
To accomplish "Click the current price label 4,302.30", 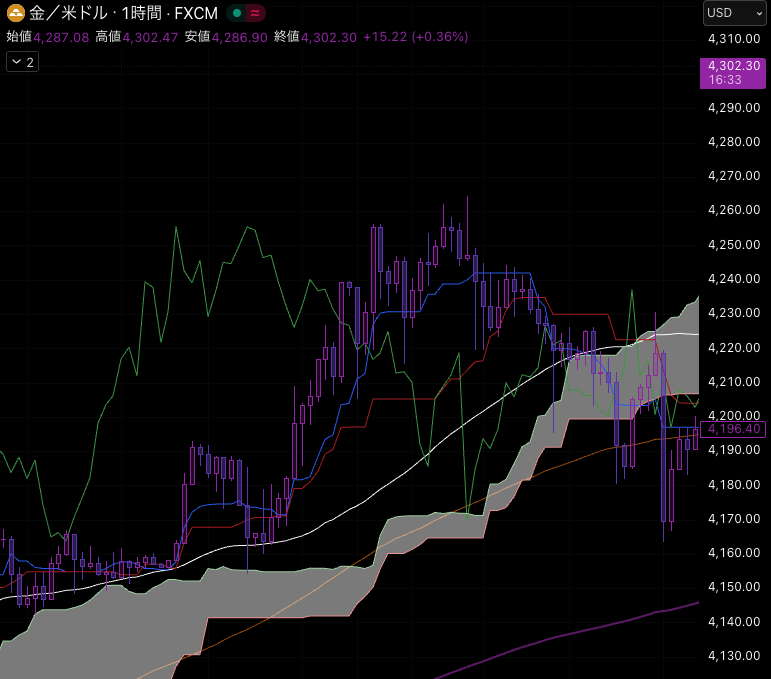I will click(x=734, y=66).
